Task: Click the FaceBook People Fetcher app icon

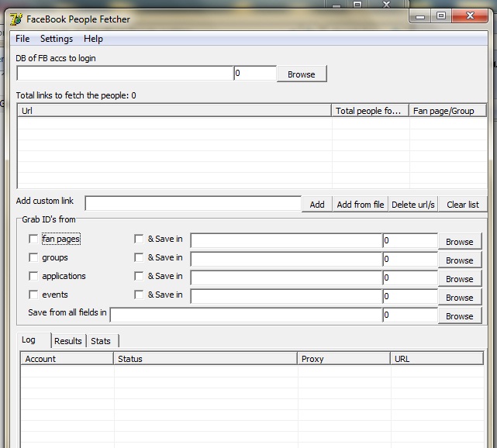Action: [x=16, y=19]
